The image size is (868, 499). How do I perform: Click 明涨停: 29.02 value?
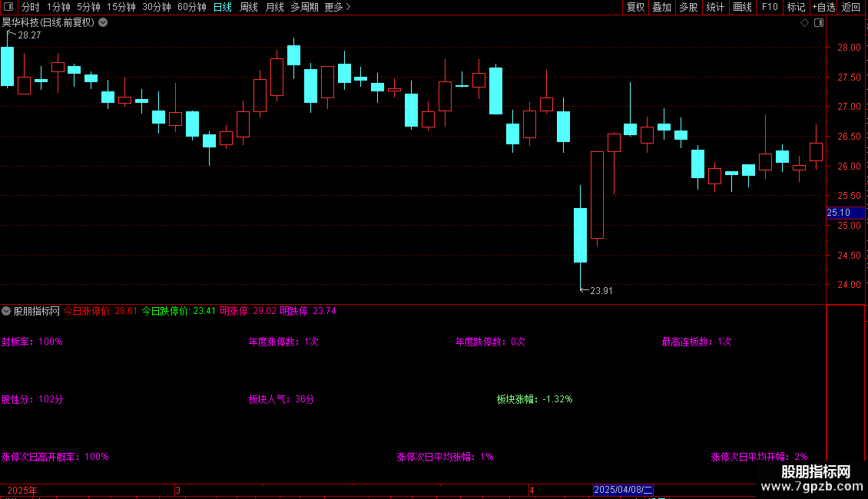coord(248,311)
